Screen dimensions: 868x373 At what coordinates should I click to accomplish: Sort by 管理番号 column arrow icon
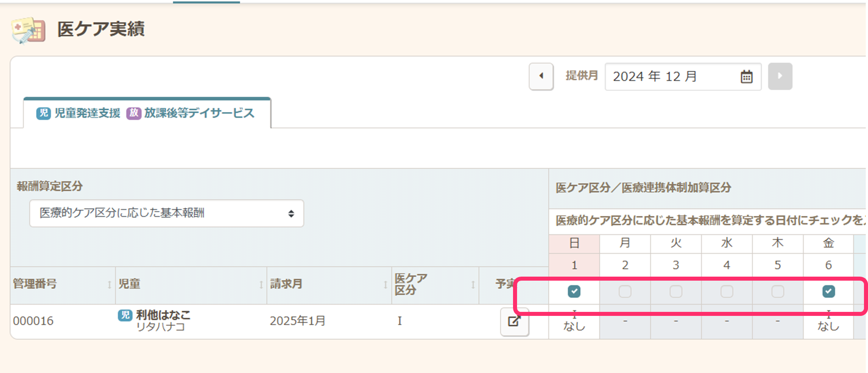click(109, 285)
